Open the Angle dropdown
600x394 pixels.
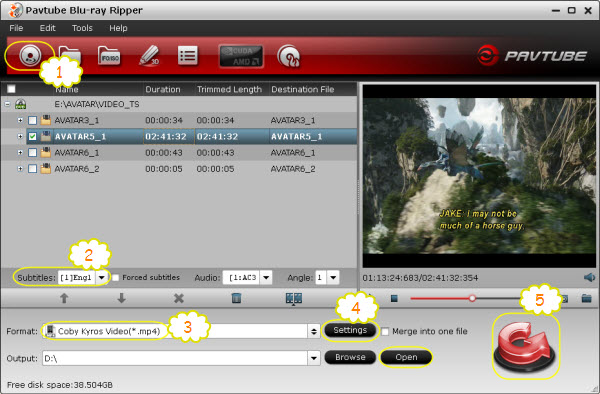(x=333, y=278)
